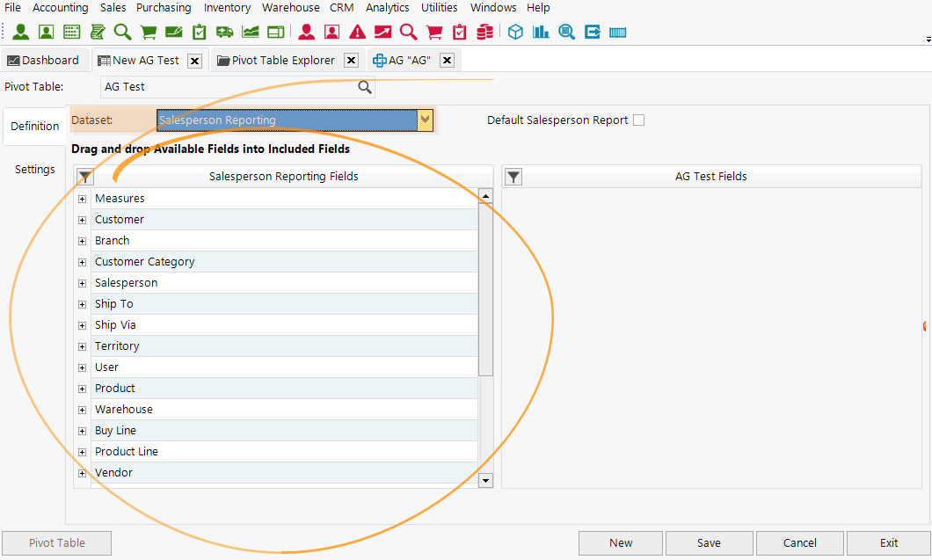Click the magnifier beside the Pivot Table field
This screenshot has height=560, width=932.
[364, 87]
